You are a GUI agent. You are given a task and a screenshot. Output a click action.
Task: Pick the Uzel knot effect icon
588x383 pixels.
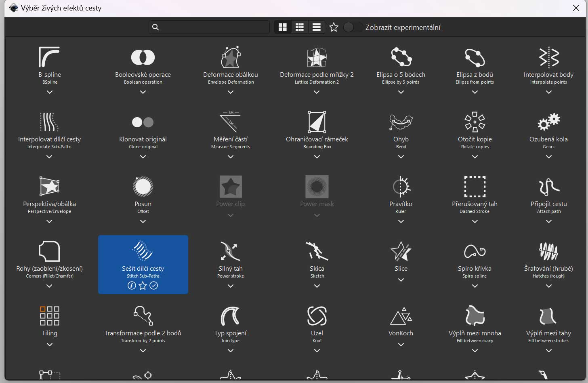point(317,316)
